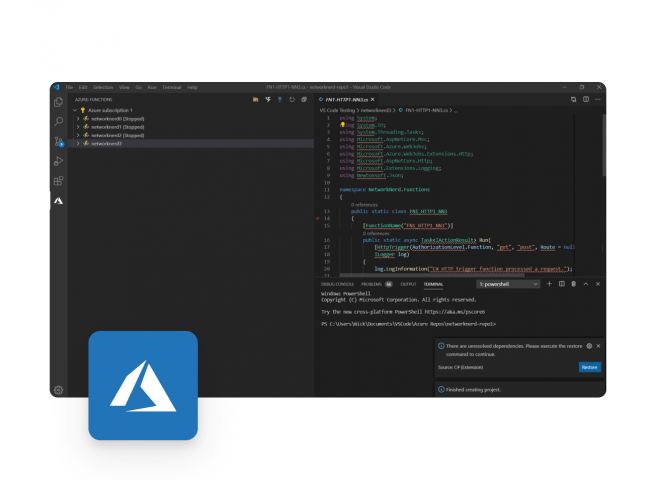Split the editor to the right
656x480 pixels.
pos(586,99)
